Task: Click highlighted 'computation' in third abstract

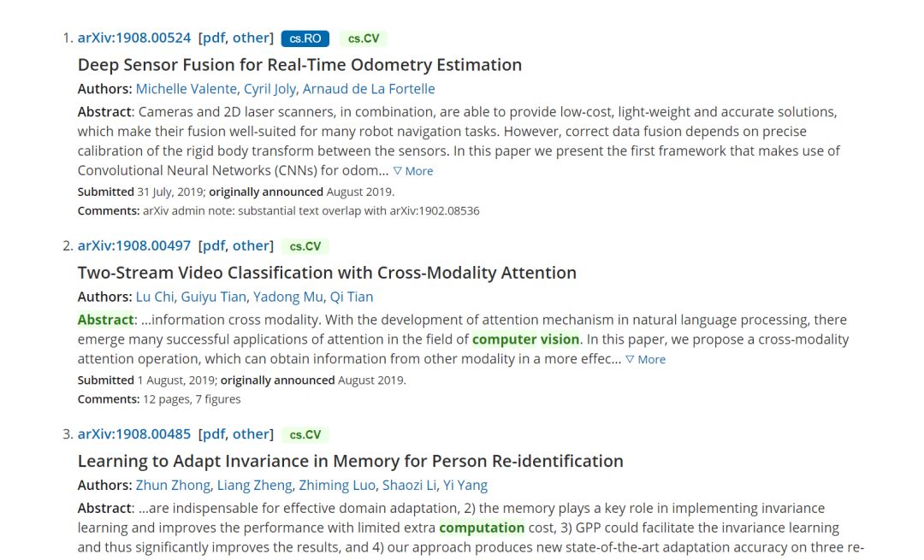Action: (482, 528)
